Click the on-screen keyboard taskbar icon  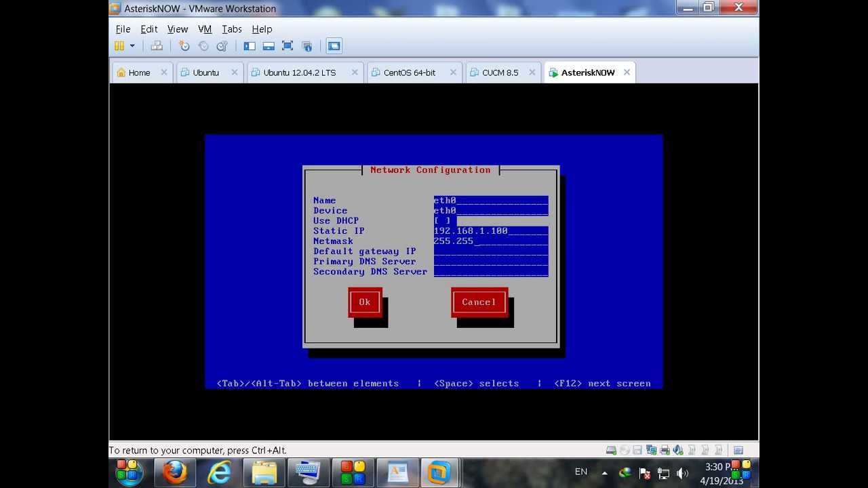coord(309,473)
